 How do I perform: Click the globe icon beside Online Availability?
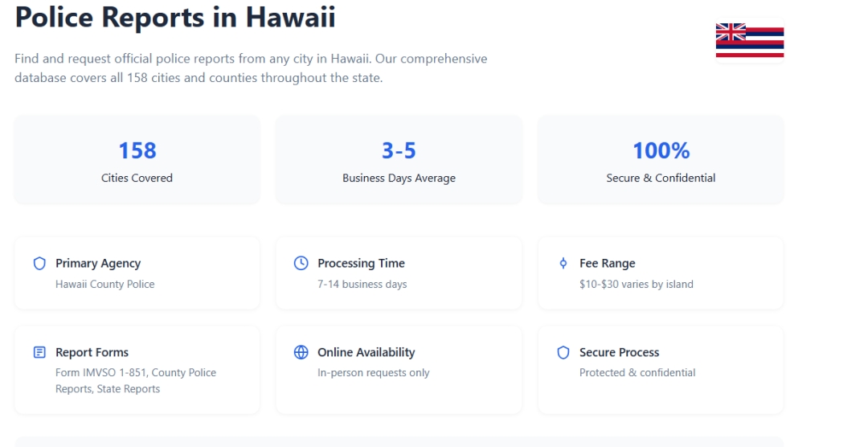coord(301,352)
